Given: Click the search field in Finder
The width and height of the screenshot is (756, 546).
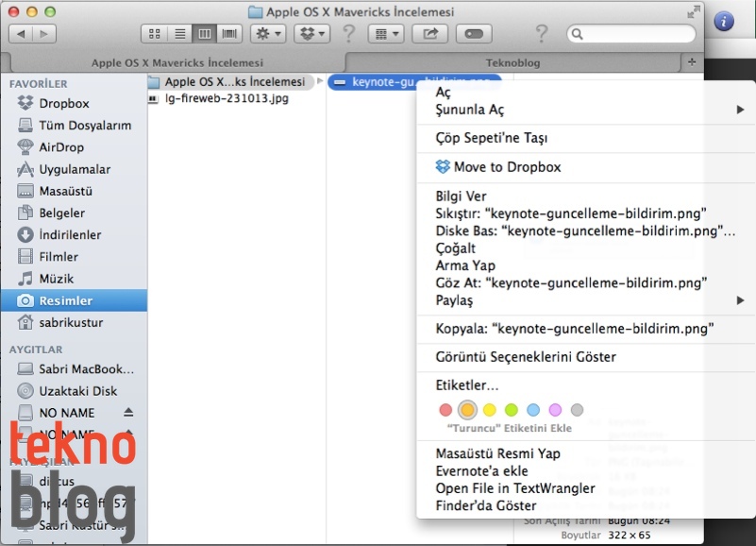Looking at the screenshot, I should tap(631, 34).
